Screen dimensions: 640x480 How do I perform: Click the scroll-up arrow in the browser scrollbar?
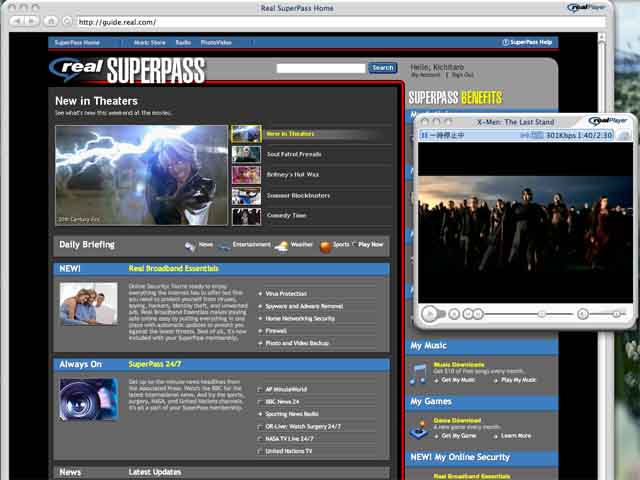602,37
